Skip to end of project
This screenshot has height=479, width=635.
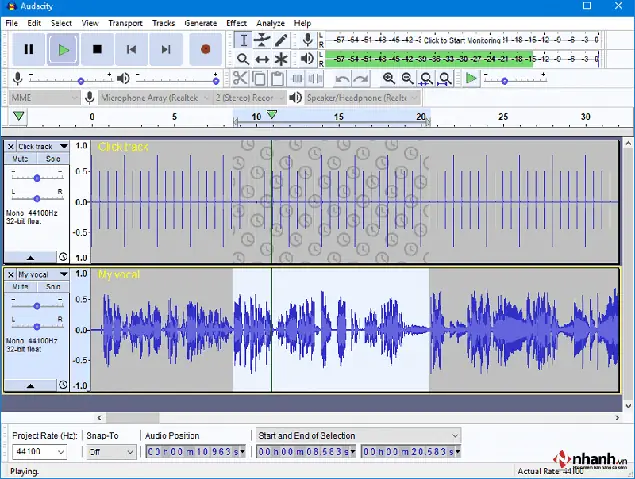166,49
